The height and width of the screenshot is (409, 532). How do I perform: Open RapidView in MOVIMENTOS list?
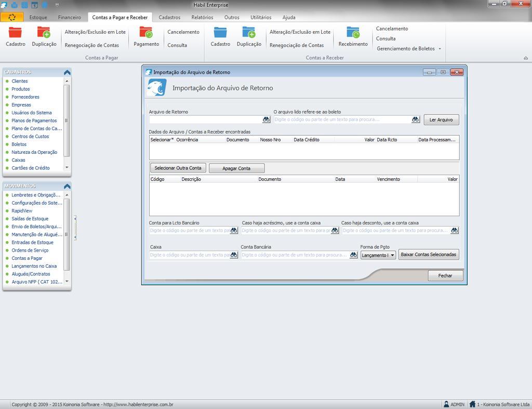[22, 211]
